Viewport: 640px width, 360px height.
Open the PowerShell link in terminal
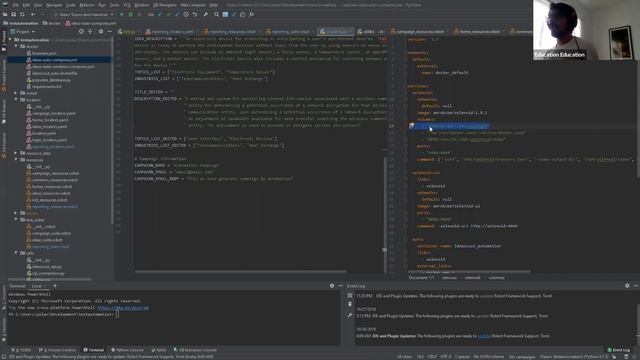(123, 308)
